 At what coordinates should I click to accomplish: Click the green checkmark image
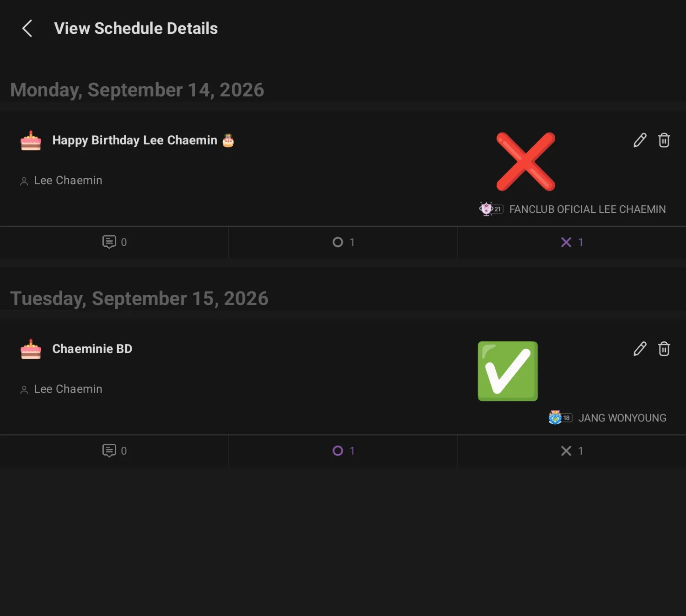click(x=508, y=371)
